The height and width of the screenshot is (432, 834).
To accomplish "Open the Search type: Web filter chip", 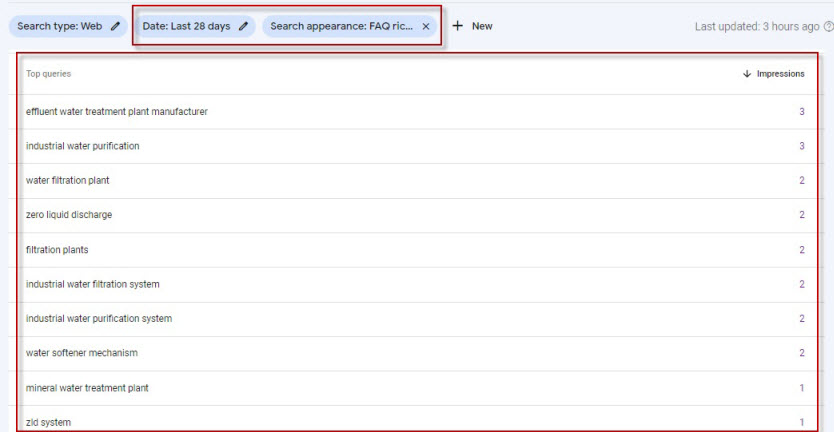I will click(68, 27).
